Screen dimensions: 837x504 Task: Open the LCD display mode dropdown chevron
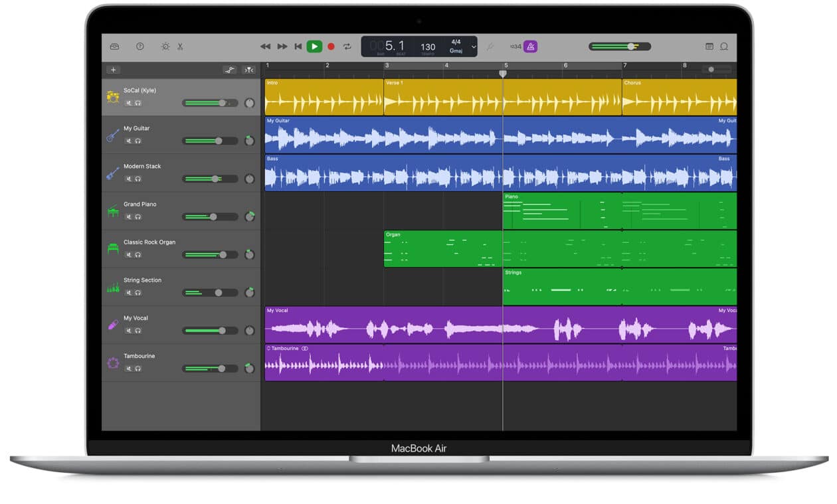(x=473, y=46)
